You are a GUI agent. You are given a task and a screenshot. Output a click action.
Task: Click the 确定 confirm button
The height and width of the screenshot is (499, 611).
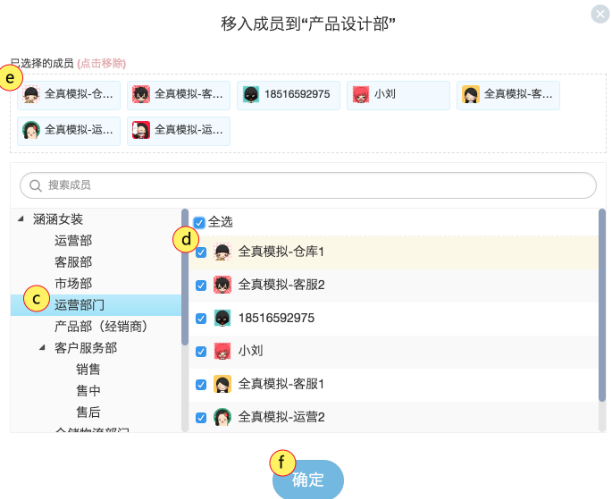pos(308,479)
